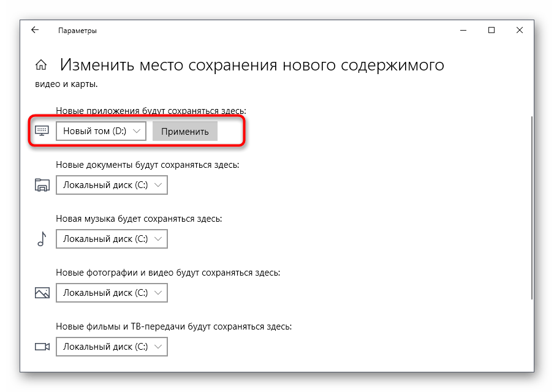Screen dimensions: 554x392
Task: Click the label for new documents location
Action: pos(147,165)
